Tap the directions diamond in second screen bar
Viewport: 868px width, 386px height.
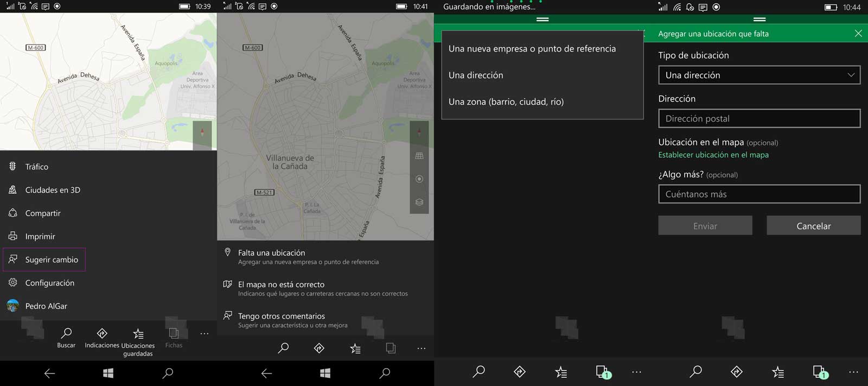click(x=319, y=348)
